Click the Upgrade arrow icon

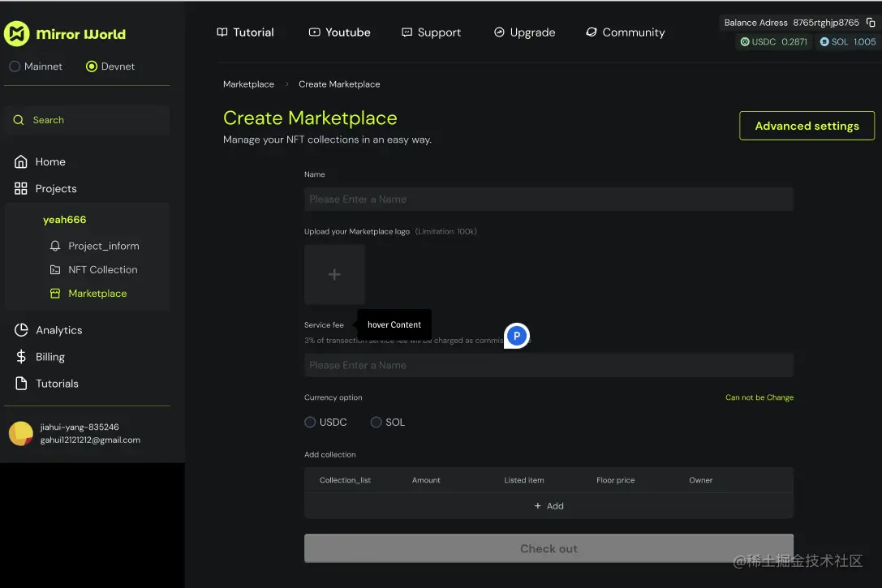pos(499,32)
